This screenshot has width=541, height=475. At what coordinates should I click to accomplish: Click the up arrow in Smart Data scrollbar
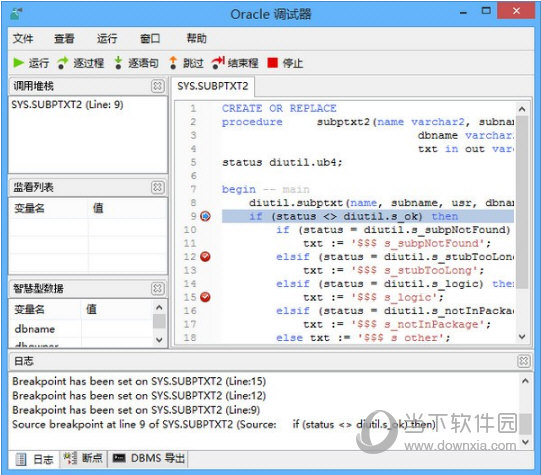click(x=159, y=307)
